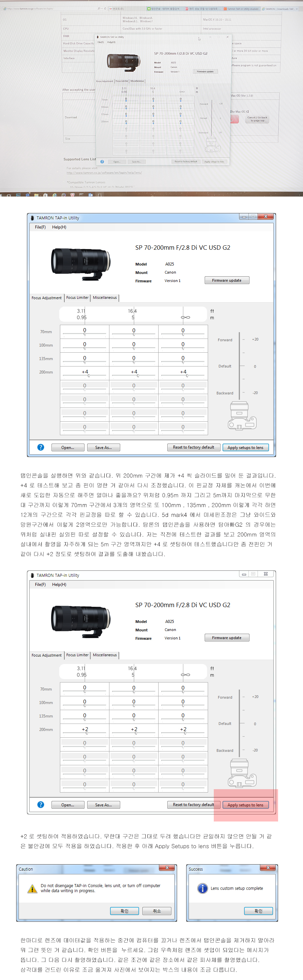The width and height of the screenshot is (303, 980).
Task: Click the Forward/Backward scale bar in the +4 window
Action: [x=239, y=366]
